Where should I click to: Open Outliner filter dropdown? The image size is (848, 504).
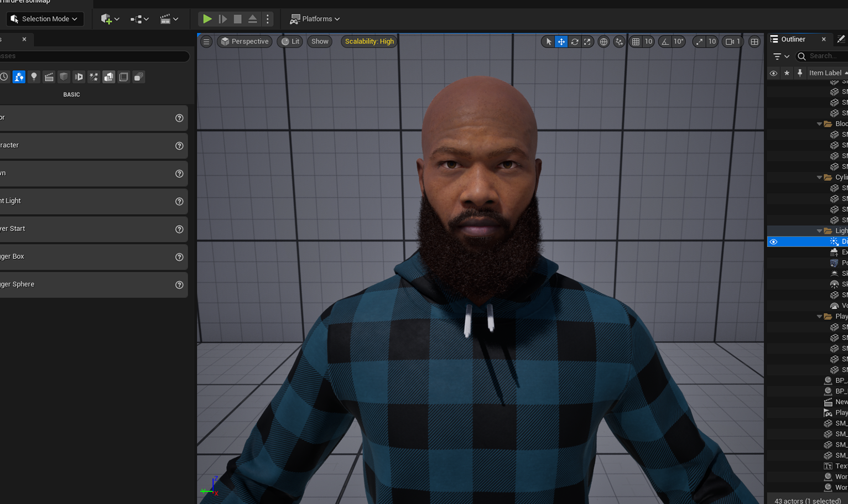tap(781, 56)
